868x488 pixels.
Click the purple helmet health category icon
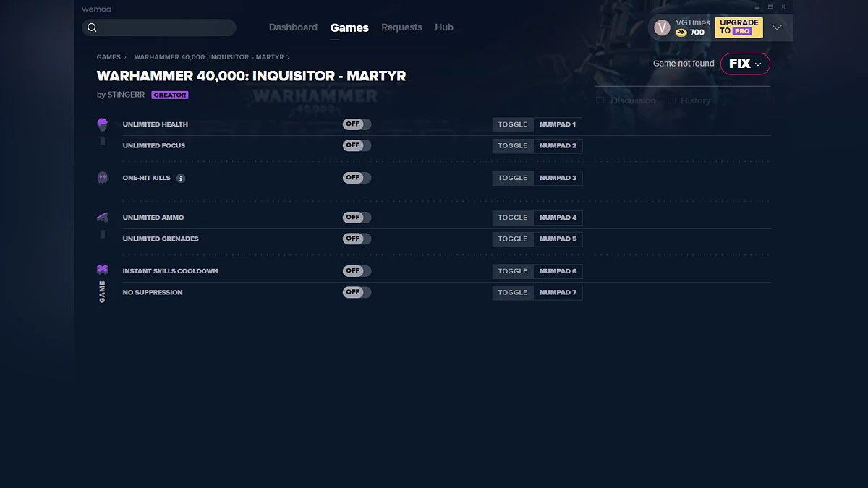coord(103,124)
